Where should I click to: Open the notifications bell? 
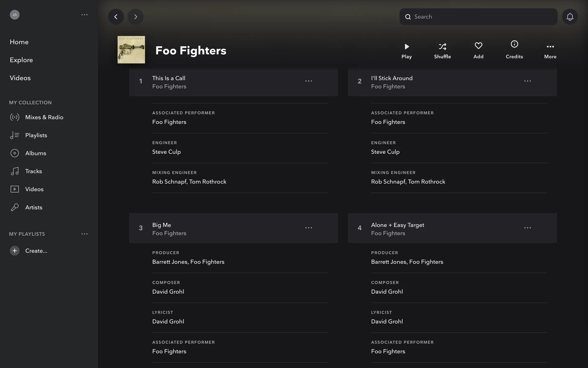pyautogui.click(x=570, y=17)
